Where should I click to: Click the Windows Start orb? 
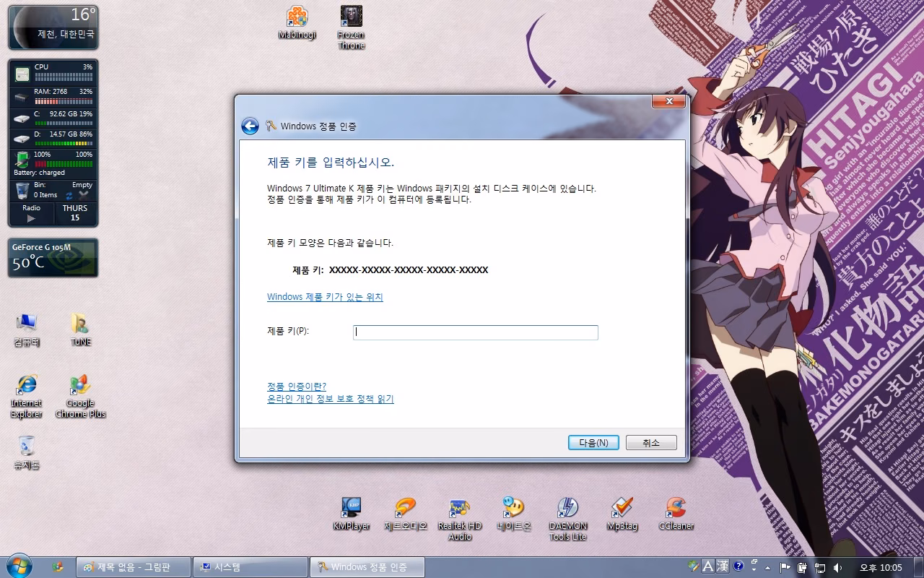point(19,566)
